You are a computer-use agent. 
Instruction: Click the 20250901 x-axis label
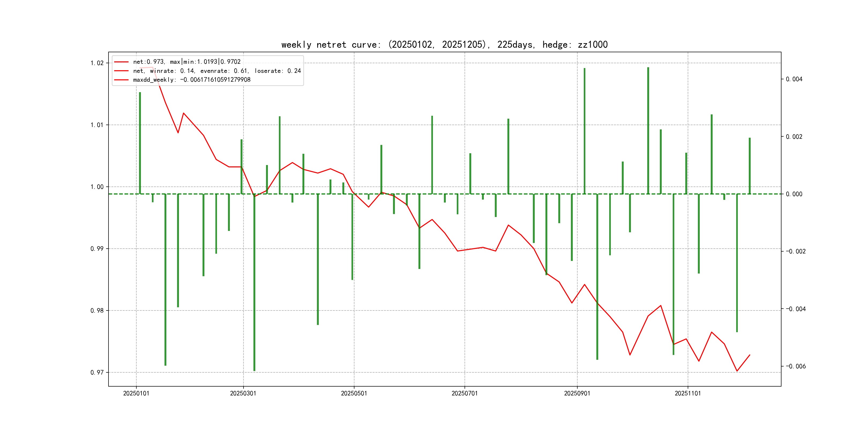(x=577, y=393)
